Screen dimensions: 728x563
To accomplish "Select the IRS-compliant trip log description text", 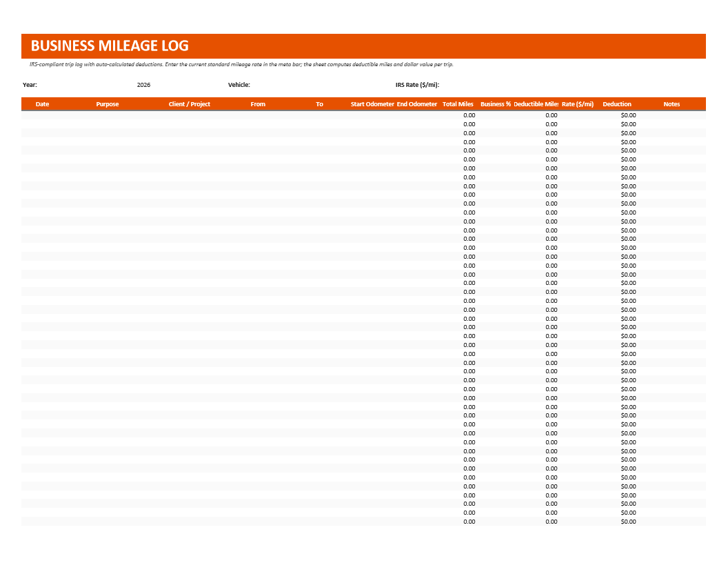I will [x=241, y=65].
